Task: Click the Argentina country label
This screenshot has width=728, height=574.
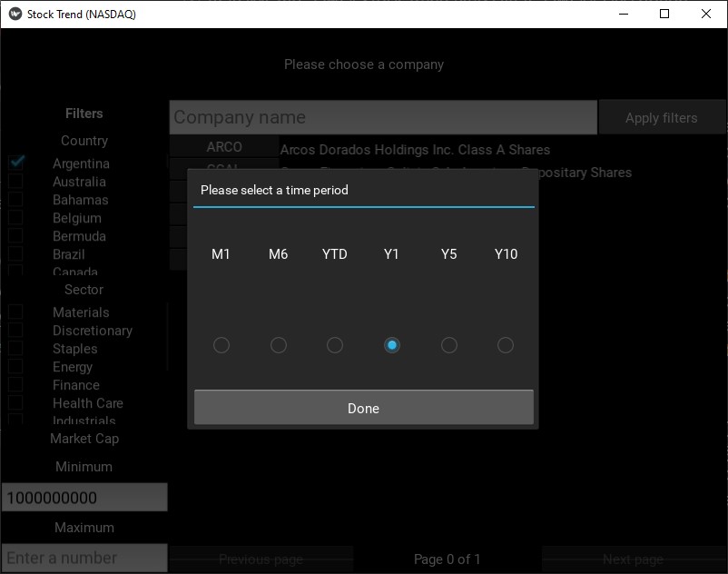Action: tap(82, 163)
